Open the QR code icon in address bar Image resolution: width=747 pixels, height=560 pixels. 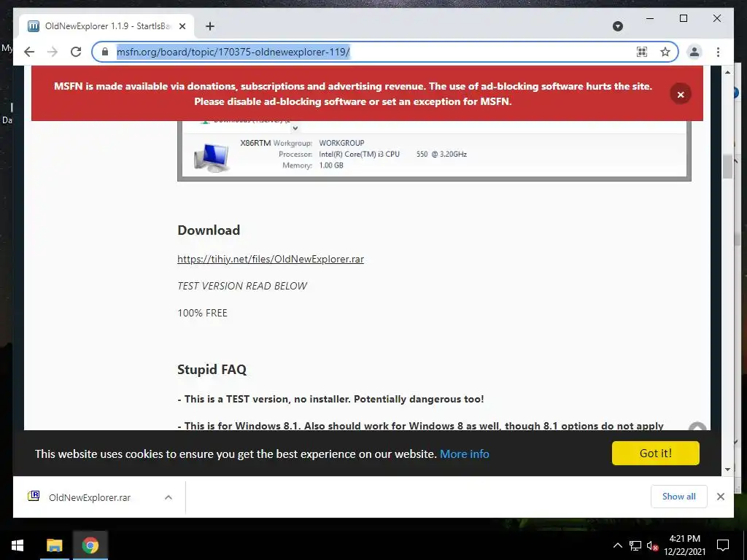coord(642,52)
